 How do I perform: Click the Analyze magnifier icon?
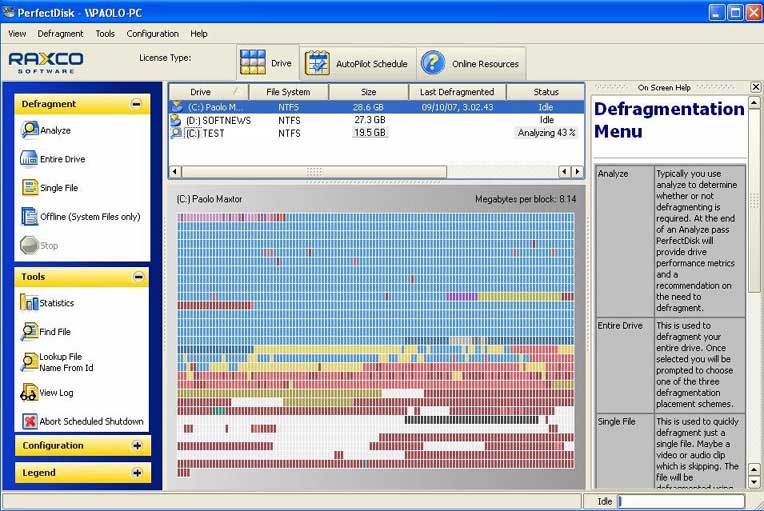(x=30, y=130)
